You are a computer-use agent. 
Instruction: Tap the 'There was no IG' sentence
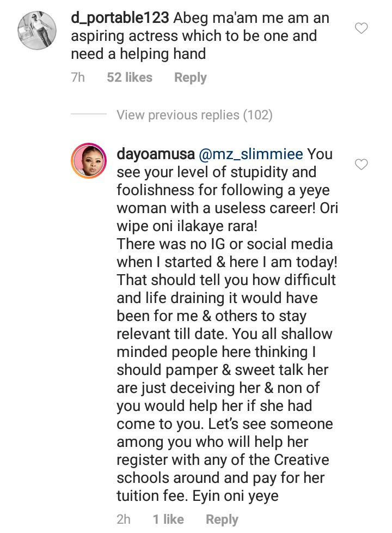tap(226, 253)
